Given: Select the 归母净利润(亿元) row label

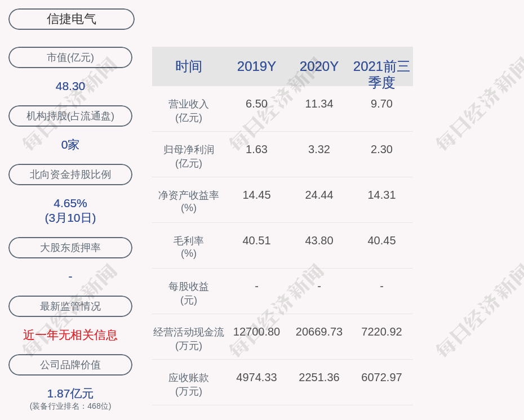Looking at the screenshot, I should [x=189, y=157].
